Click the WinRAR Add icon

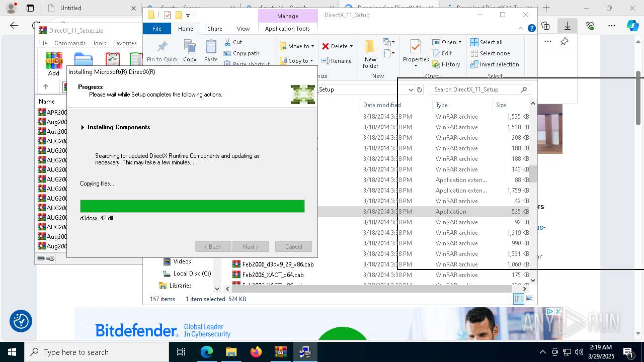pos(54,60)
